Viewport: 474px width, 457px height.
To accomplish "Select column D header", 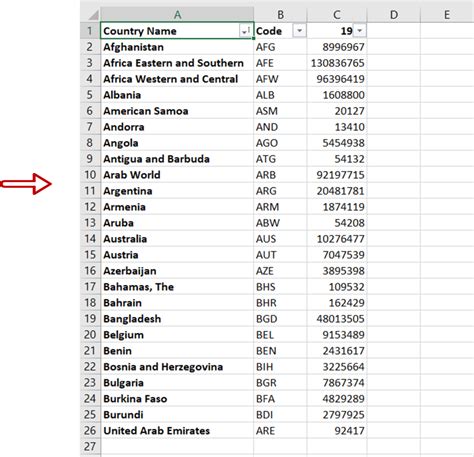I will click(x=394, y=15).
